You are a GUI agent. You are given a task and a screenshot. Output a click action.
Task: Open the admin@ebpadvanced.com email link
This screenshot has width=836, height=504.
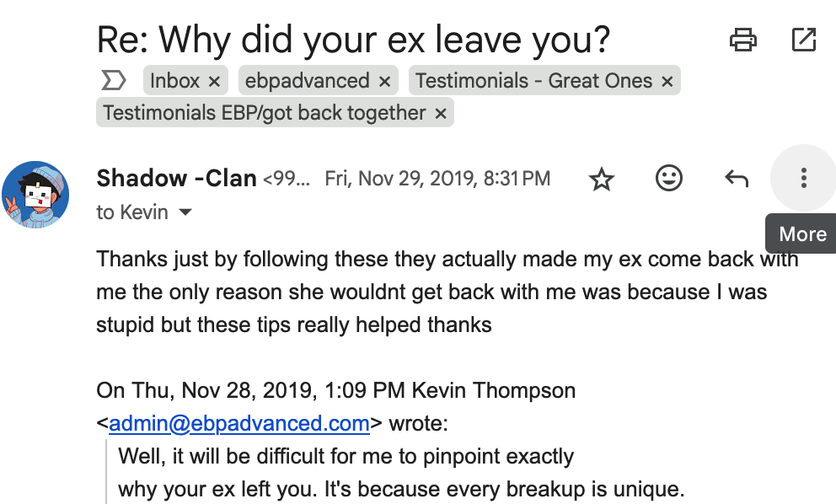pyautogui.click(x=238, y=423)
